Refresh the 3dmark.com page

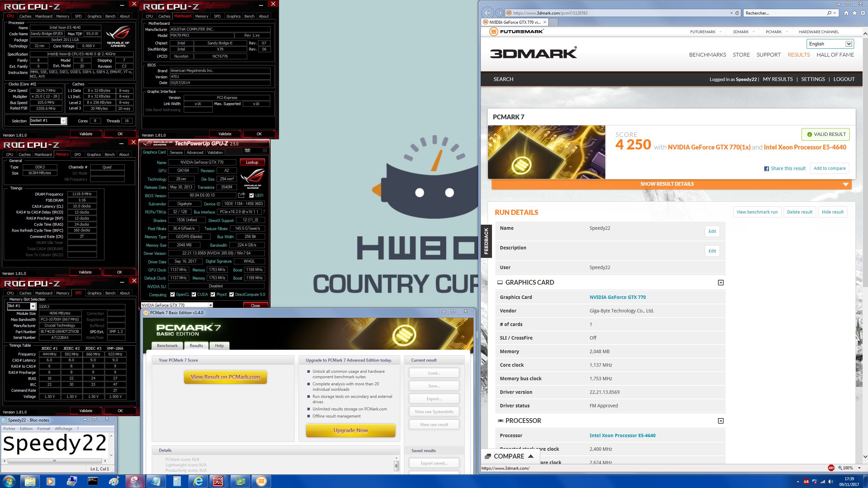(x=737, y=13)
